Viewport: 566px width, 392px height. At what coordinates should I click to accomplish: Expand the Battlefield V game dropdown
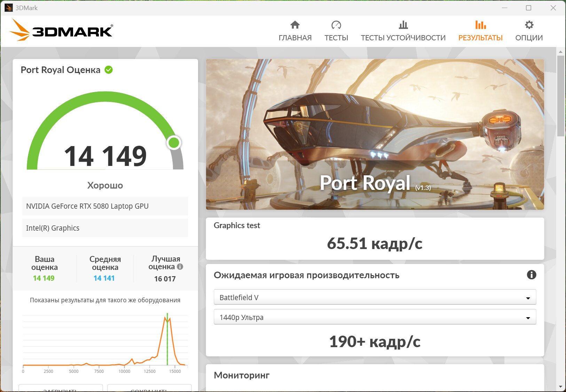coord(374,297)
